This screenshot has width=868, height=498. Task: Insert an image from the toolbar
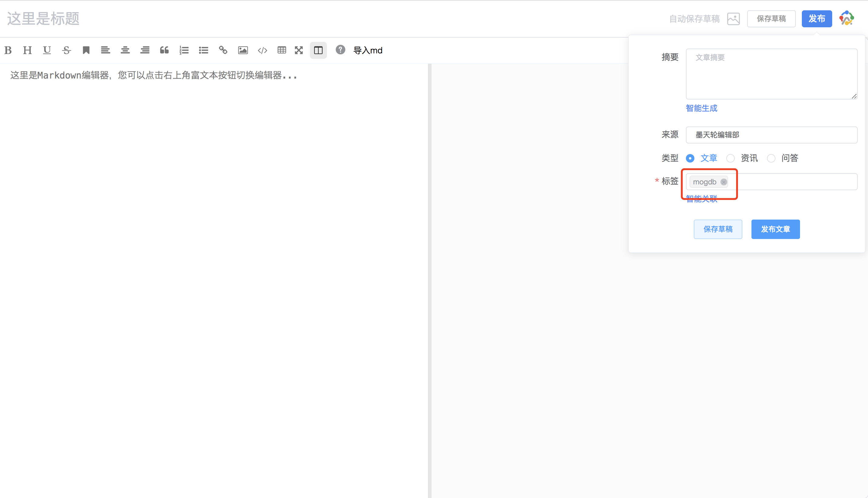coord(243,50)
